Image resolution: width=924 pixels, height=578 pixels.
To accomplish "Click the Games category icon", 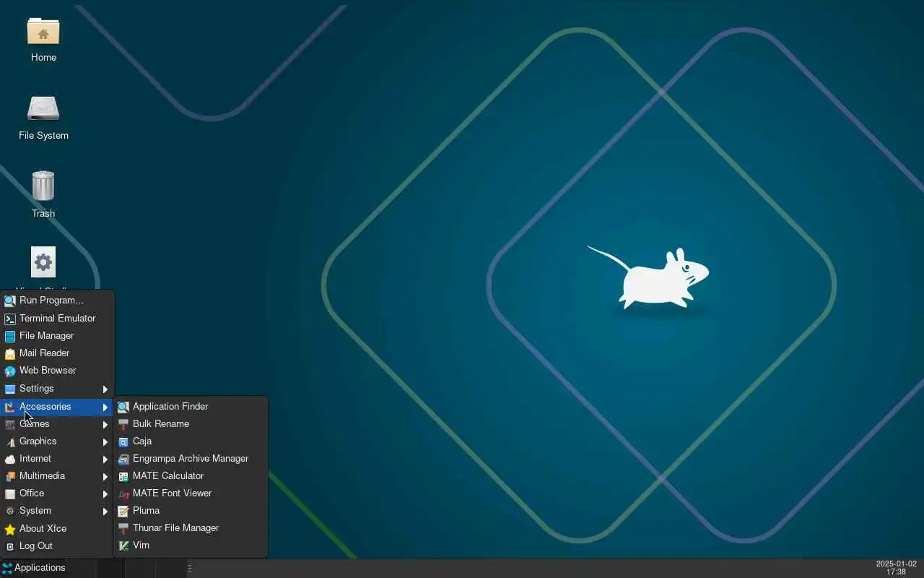I will [x=10, y=424].
